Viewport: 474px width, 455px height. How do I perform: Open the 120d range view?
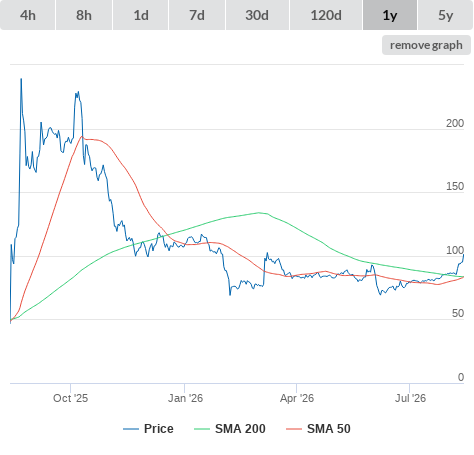326,15
